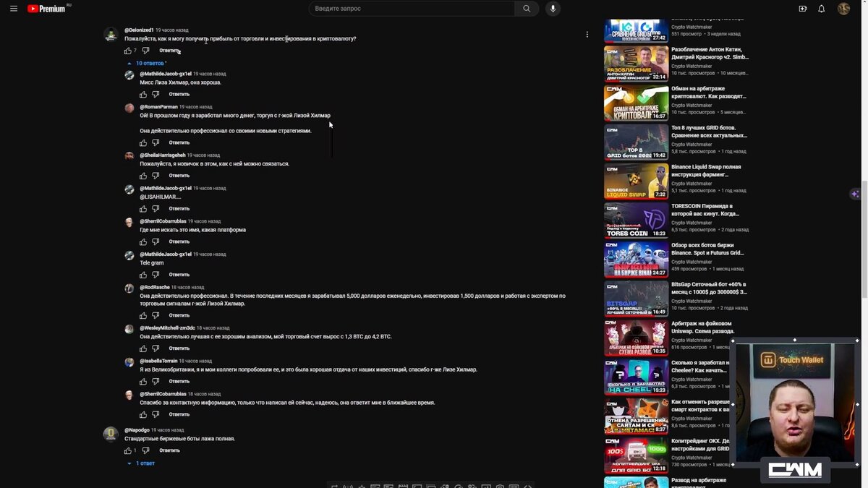Open three-dot menu on @Delonized1 comment
This screenshot has height=488, width=868.
pos(587,34)
